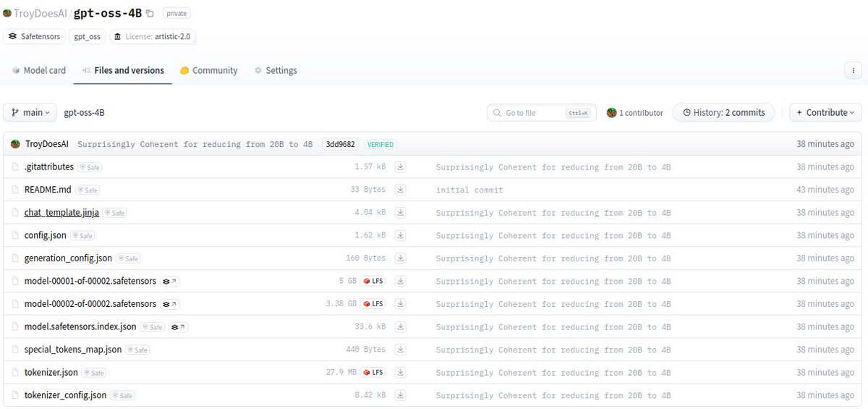Click Safe badge next to README.md

[x=88, y=190]
